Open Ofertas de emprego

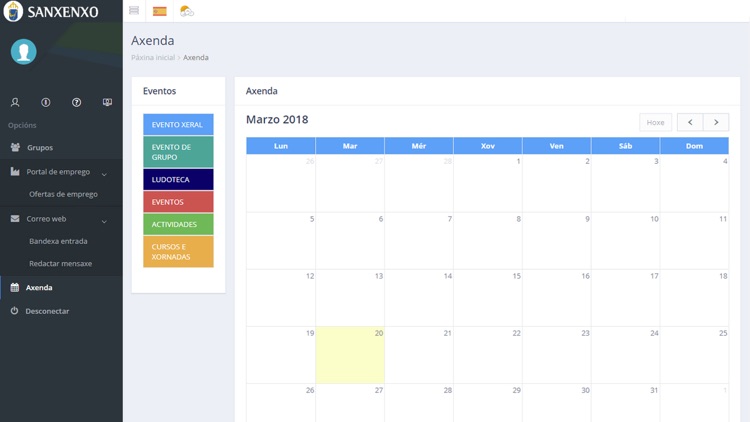[x=63, y=194]
